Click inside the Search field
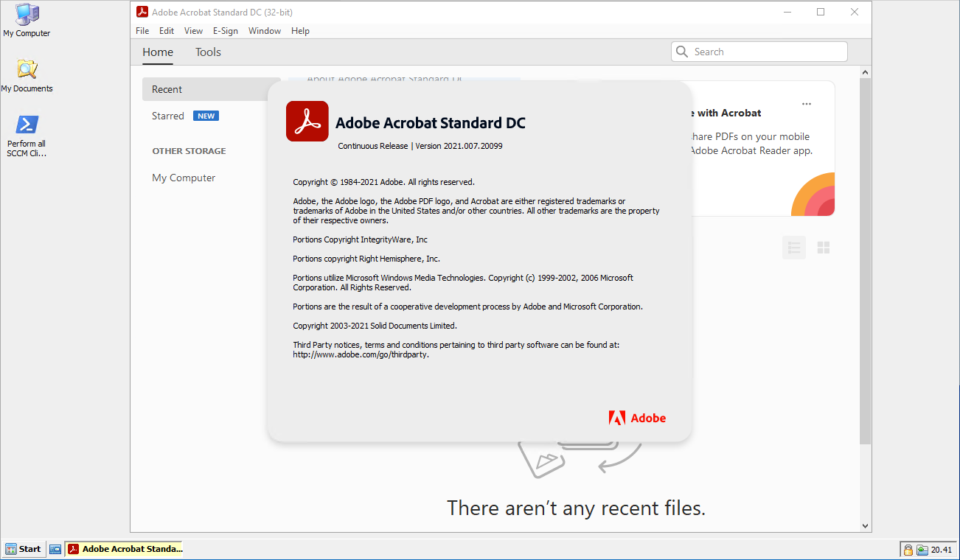Screen dimensions: 960x560 point(767,52)
